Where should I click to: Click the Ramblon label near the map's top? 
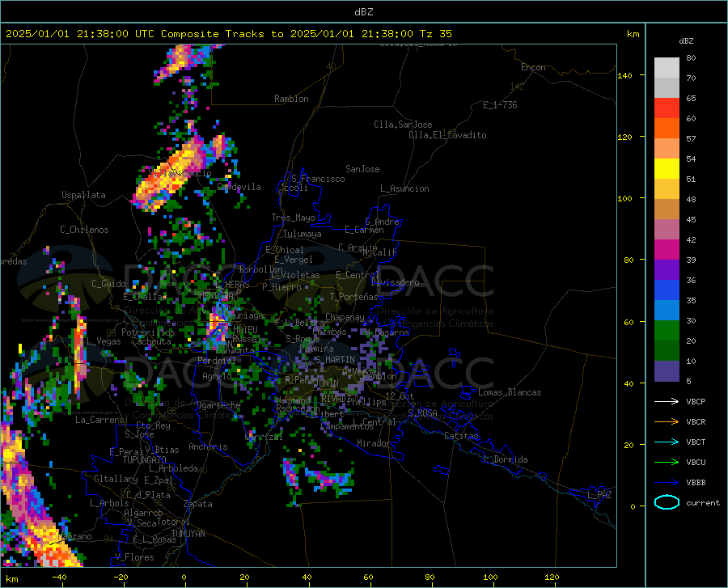[291, 99]
